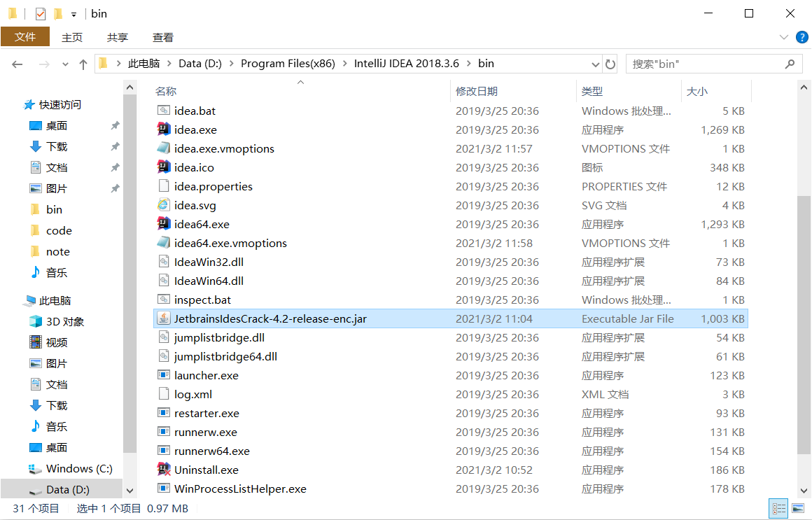The height and width of the screenshot is (520, 812).
Task: Click the Uninstall.exe file icon
Action: coord(164,470)
